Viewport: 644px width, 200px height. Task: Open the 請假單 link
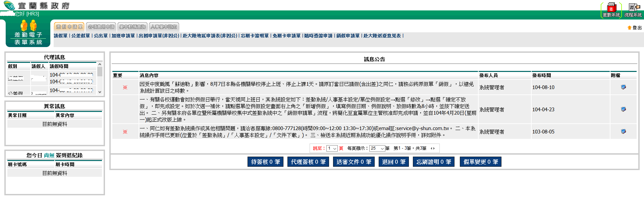pos(61,36)
